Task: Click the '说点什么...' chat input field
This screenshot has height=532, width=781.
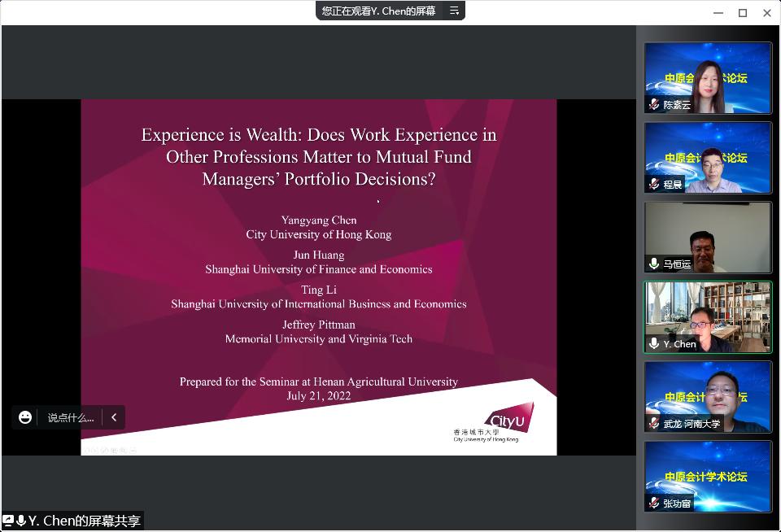Action: [x=70, y=417]
